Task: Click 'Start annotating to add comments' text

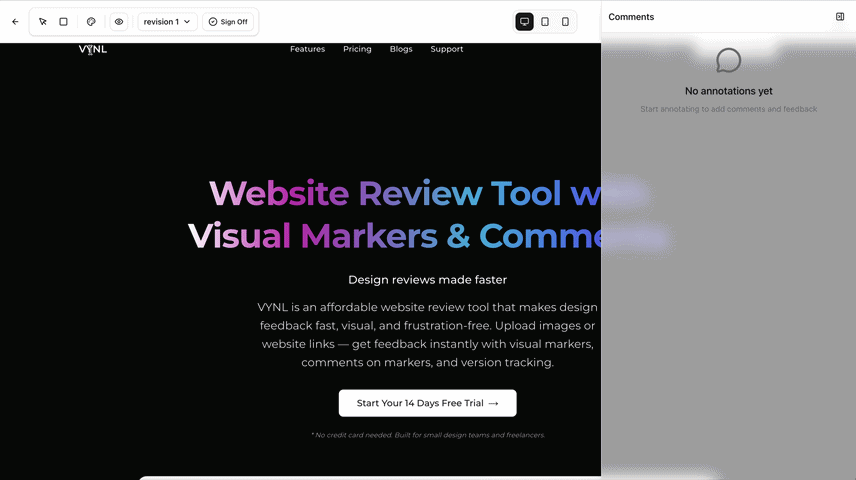Action: pyautogui.click(x=729, y=109)
